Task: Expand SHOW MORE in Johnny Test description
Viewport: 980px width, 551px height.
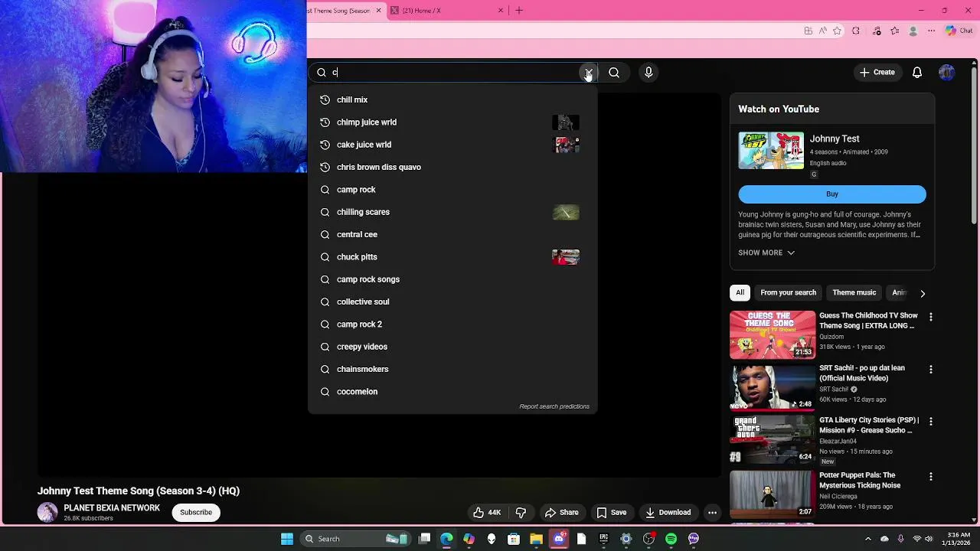Action: click(766, 253)
